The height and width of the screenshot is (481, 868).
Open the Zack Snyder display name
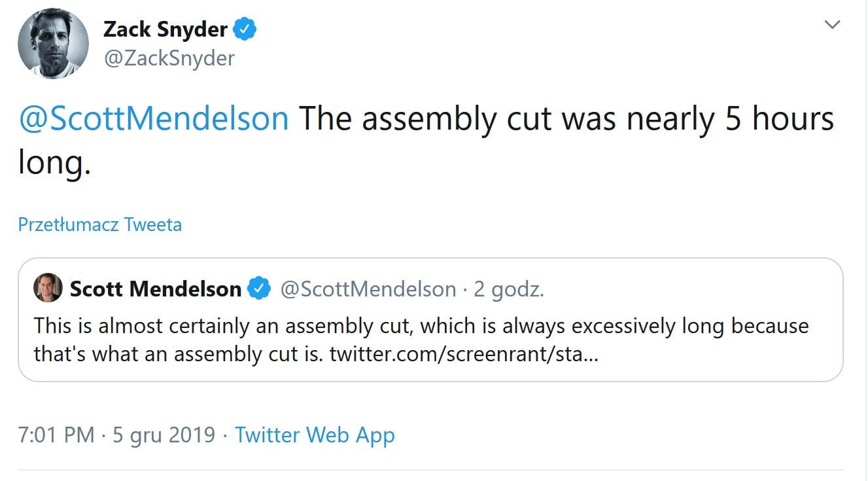(165, 29)
